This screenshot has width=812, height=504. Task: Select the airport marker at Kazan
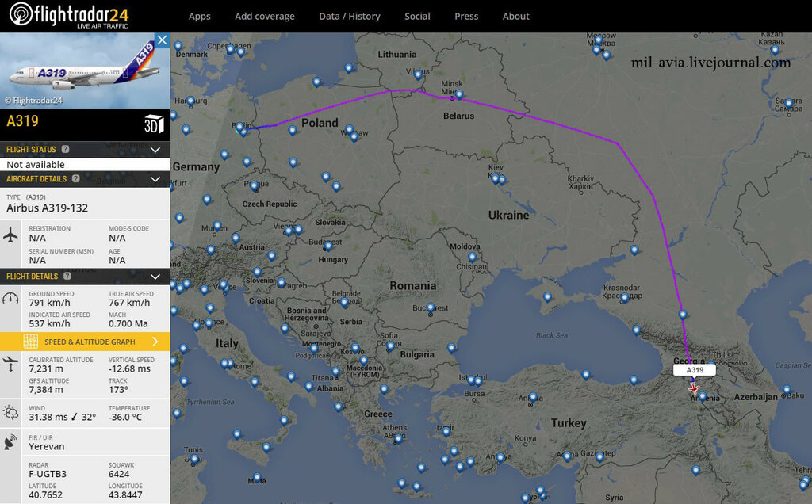[x=775, y=50]
